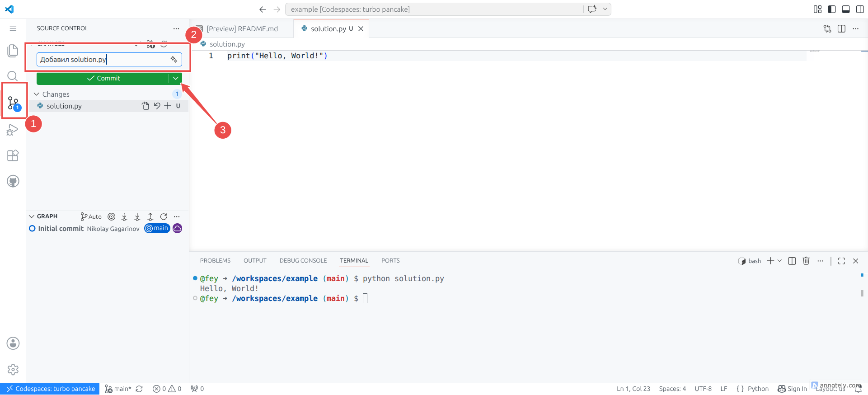This screenshot has width=868, height=395.
Task: Click the purple cloud remote badge
Action: click(178, 228)
